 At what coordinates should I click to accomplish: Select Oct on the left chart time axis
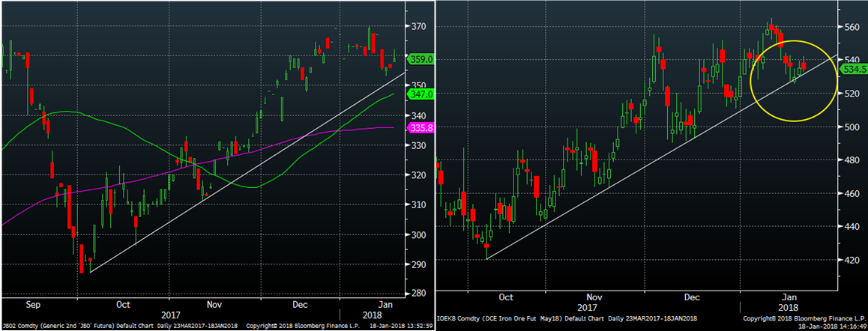tap(124, 305)
